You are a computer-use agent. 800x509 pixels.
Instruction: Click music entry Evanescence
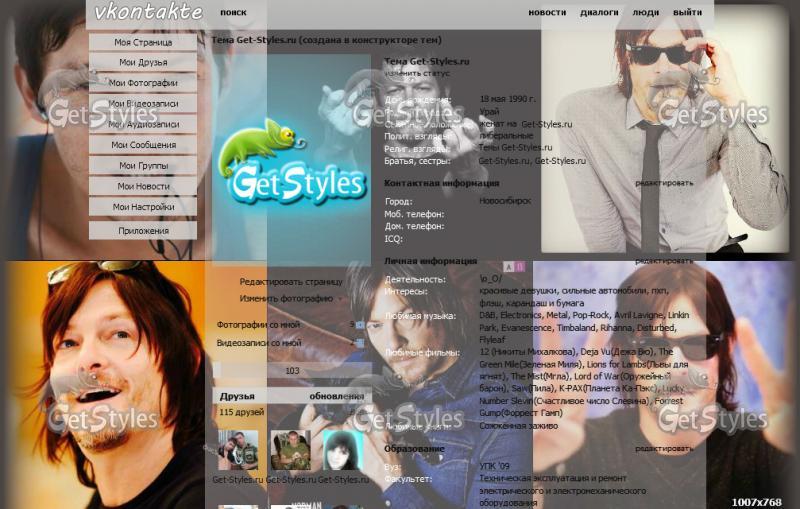(526, 327)
